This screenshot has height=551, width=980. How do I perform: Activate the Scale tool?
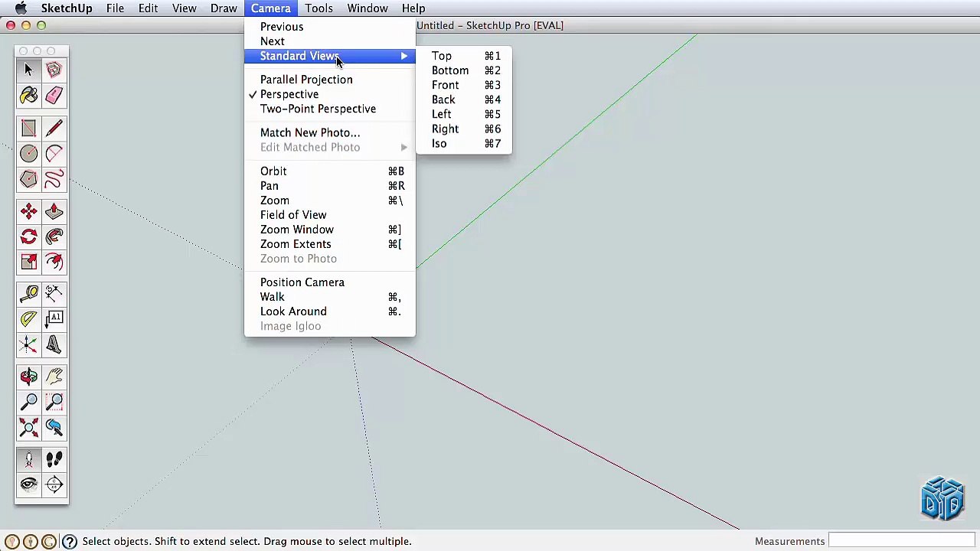(x=28, y=262)
